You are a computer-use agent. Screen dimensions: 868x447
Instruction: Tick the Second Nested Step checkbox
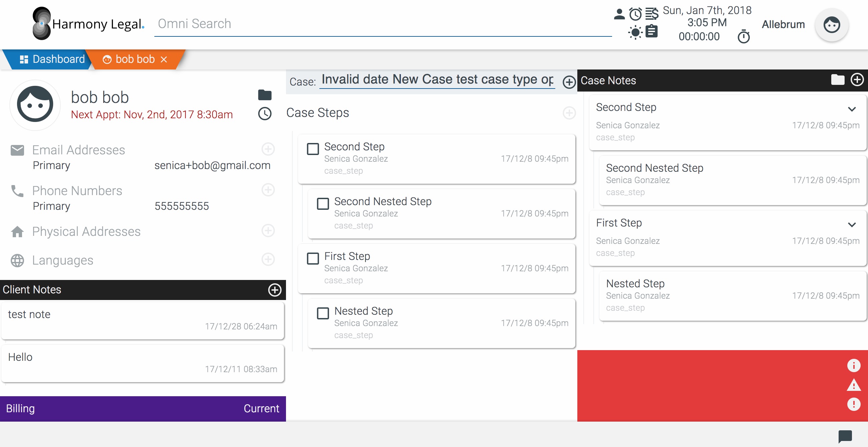(x=323, y=204)
